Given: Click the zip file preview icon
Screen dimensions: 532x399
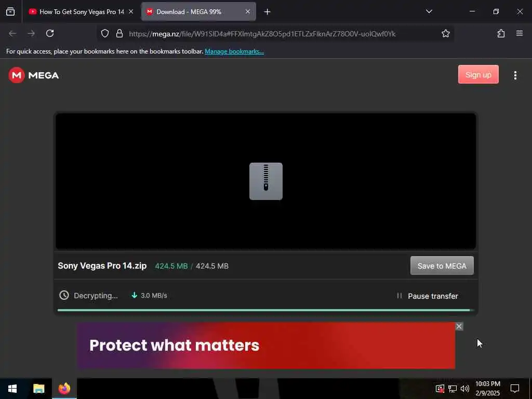Looking at the screenshot, I should coord(266,181).
